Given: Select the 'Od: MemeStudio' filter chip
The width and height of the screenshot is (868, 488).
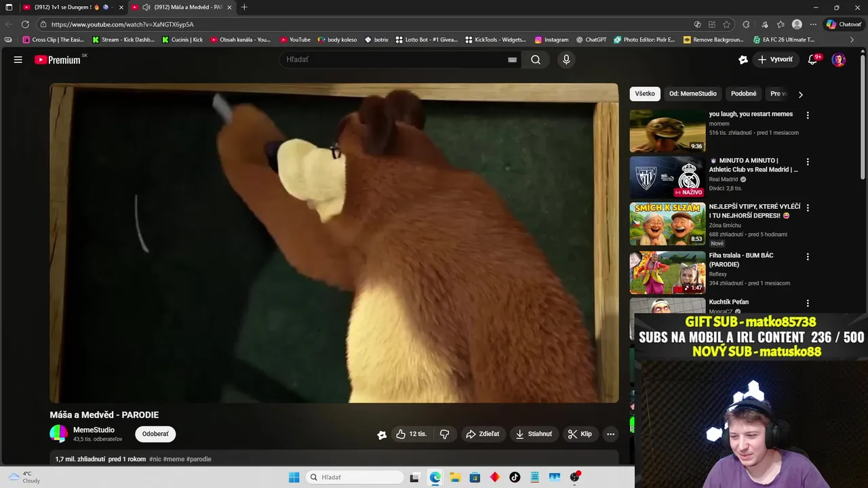Looking at the screenshot, I should pos(692,94).
